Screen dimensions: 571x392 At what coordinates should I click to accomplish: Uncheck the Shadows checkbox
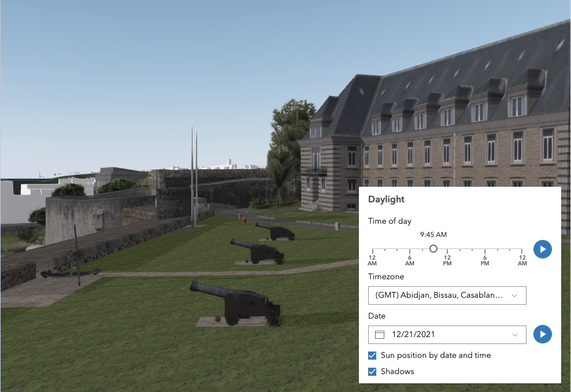pos(372,371)
